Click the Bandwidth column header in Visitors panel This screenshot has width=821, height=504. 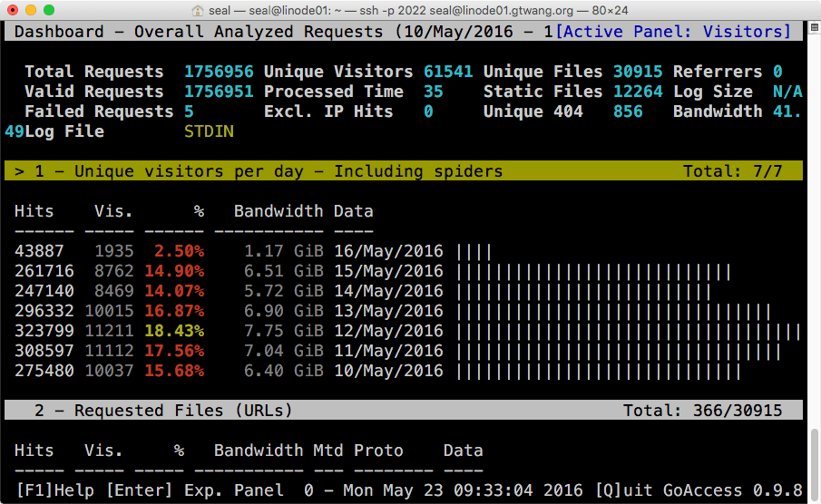coord(278,211)
